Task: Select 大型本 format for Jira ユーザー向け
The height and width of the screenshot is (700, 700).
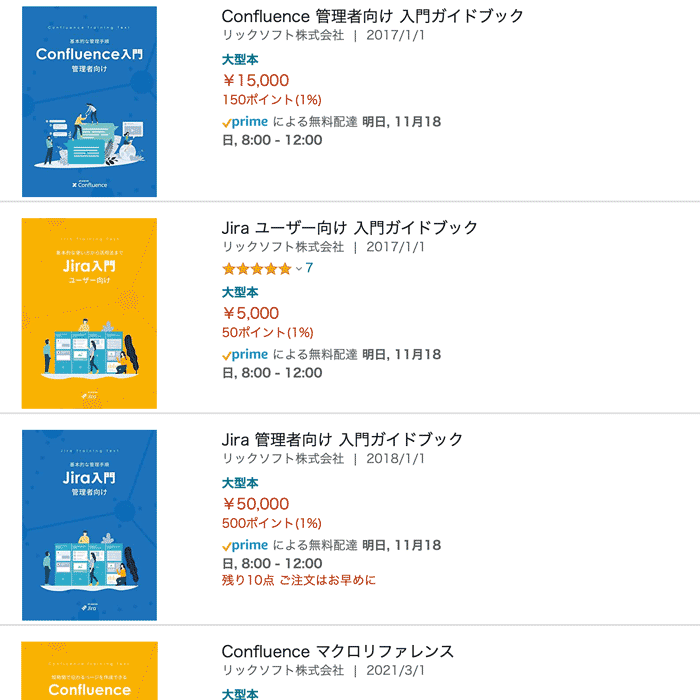Action: pos(240,292)
